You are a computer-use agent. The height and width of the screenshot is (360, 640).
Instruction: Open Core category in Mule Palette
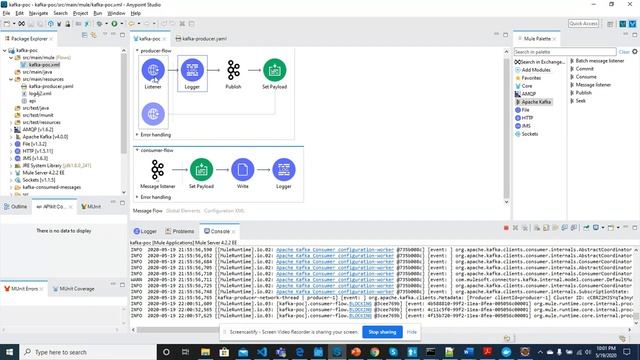[x=523, y=86]
